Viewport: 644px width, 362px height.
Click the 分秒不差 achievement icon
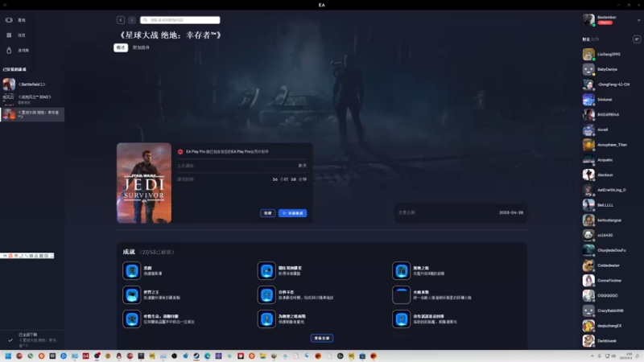[x=266, y=294]
